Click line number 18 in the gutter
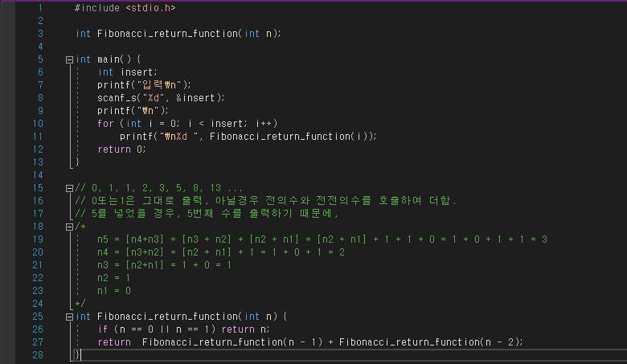This screenshot has width=627, height=364. 38,227
